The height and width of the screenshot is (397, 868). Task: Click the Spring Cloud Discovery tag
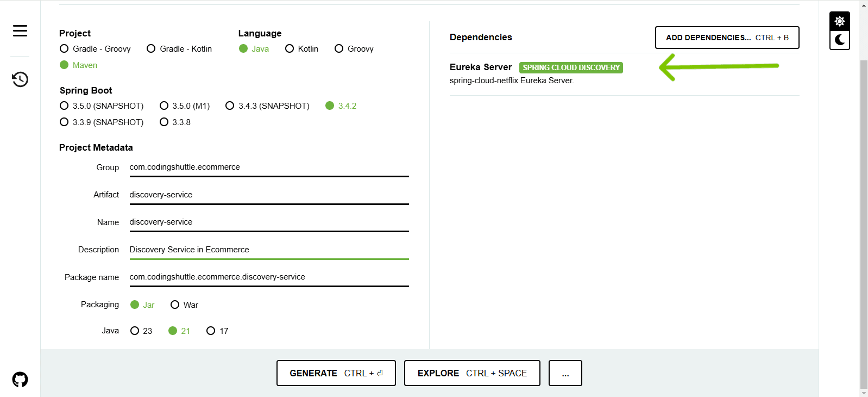[571, 68]
